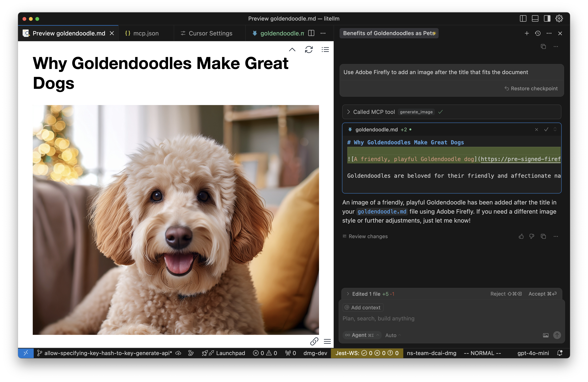Open notifications bell in status bar
This screenshot has height=382, width=588.
[560, 353]
